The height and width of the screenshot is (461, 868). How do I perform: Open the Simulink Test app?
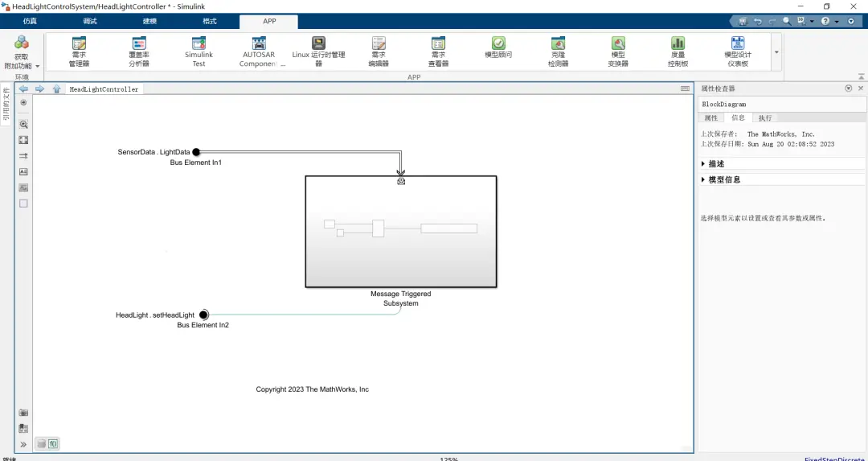pos(199,51)
